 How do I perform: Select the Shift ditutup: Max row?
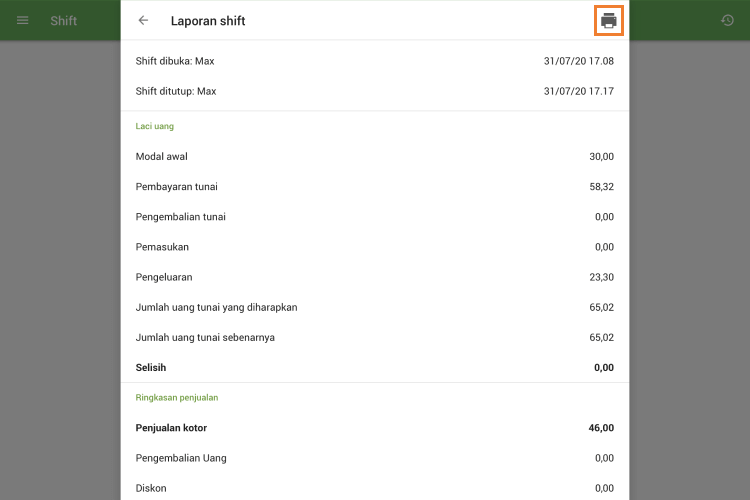pos(374,91)
